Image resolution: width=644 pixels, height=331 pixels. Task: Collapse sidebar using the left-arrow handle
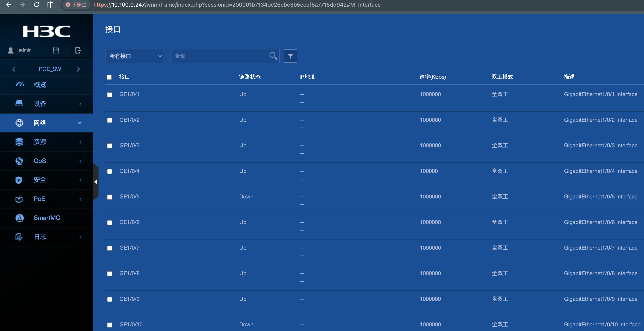[x=95, y=182]
